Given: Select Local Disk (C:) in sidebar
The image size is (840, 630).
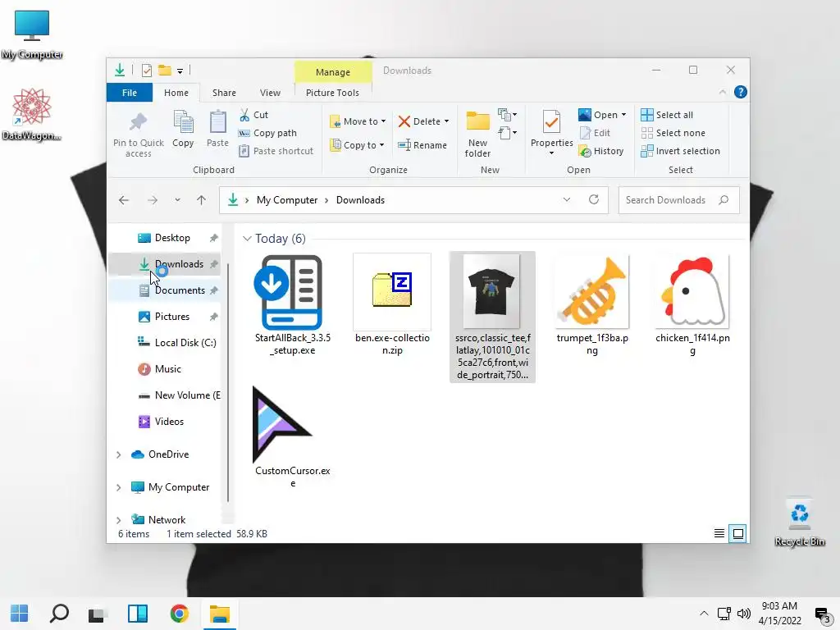Looking at the screenshot, I should [177, 343].
